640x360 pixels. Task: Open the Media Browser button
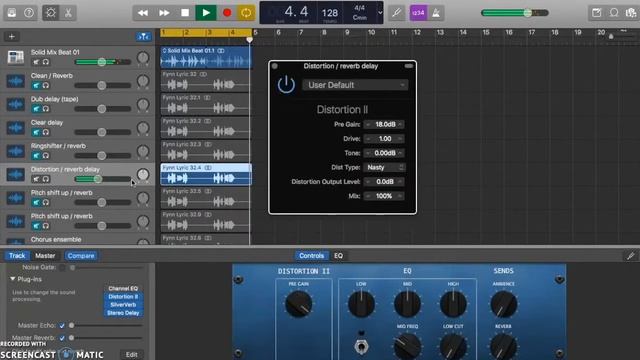coord(631,13)
